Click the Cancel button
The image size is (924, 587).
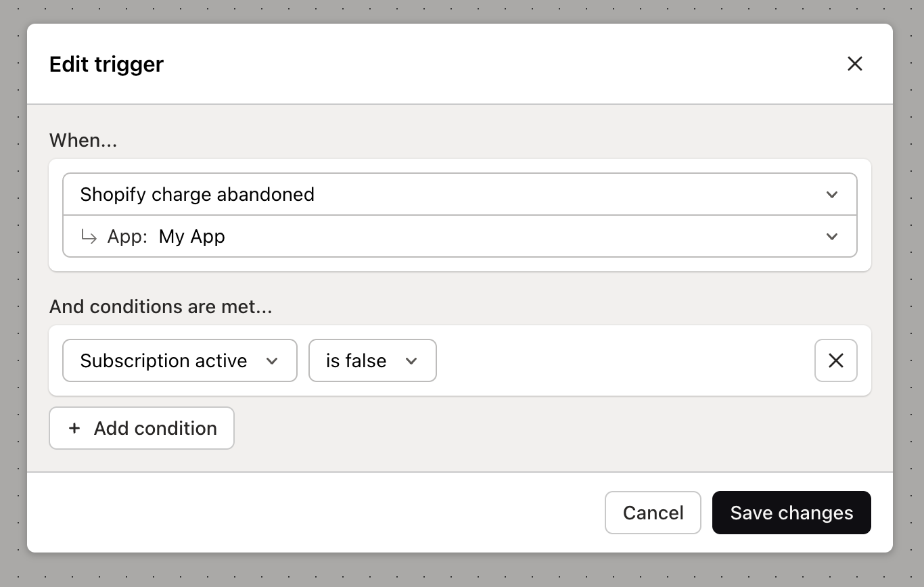point(652,513)
